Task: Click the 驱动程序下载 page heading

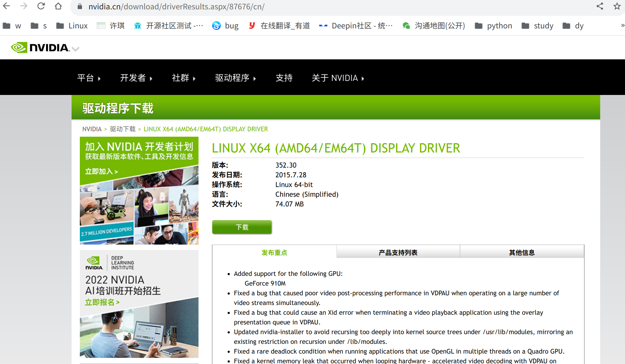Action: 118,108
